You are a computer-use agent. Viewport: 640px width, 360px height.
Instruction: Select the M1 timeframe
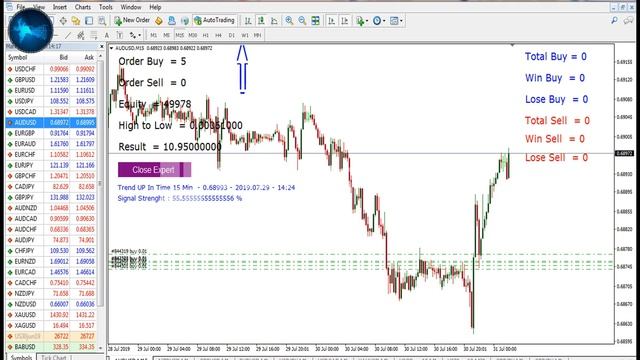[x=153, y=36]
